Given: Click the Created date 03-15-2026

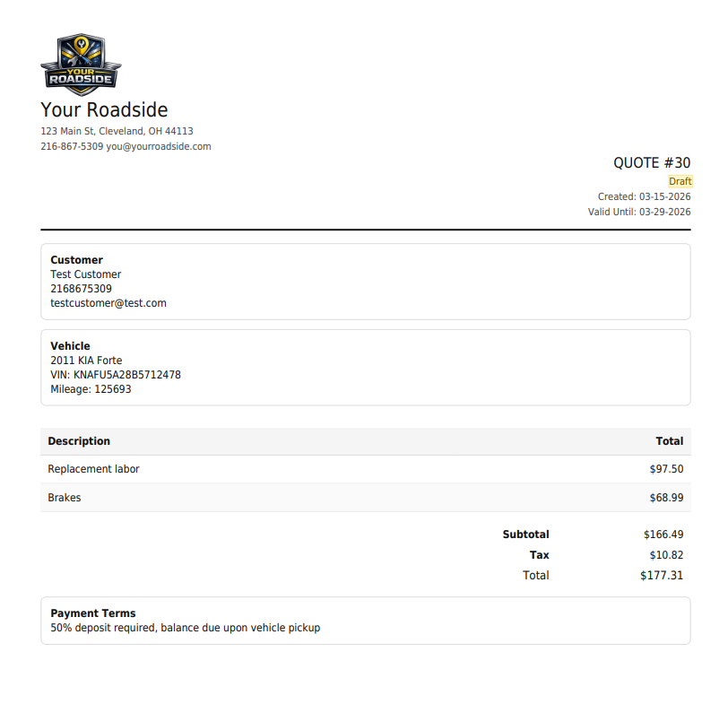Looking at the screenshot, I should tap(663, 196).
